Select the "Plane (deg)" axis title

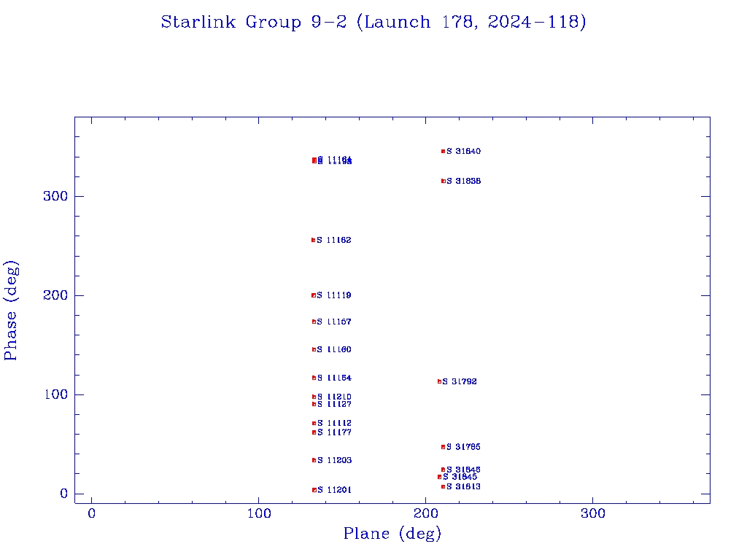point(392,533)
